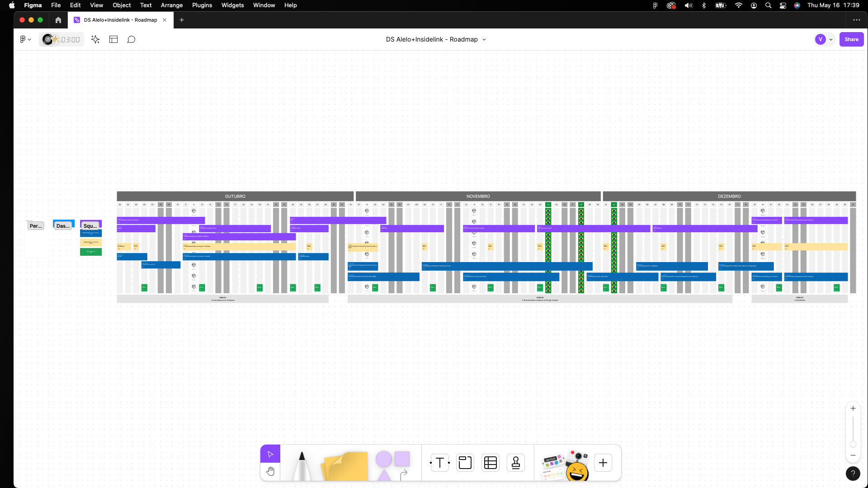Select the Marker pen tool
868x488 pixels.
pos(302,465)
